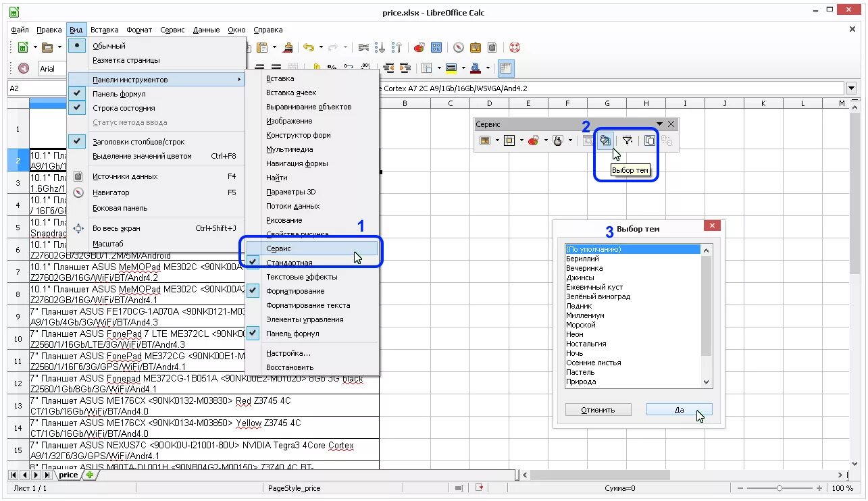The width and height of the screenshot is (868, 501).
Task: Click the font color red swatch icon
Action: 476,68
